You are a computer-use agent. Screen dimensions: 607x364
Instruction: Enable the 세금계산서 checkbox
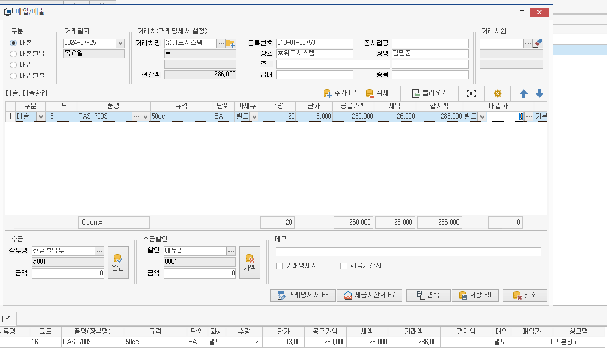point(343,266)
